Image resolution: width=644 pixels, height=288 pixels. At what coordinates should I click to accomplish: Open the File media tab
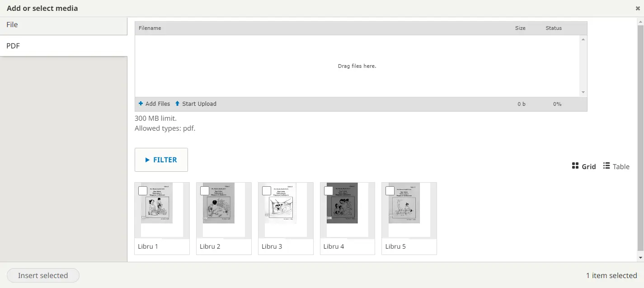(x=63, y=25)
